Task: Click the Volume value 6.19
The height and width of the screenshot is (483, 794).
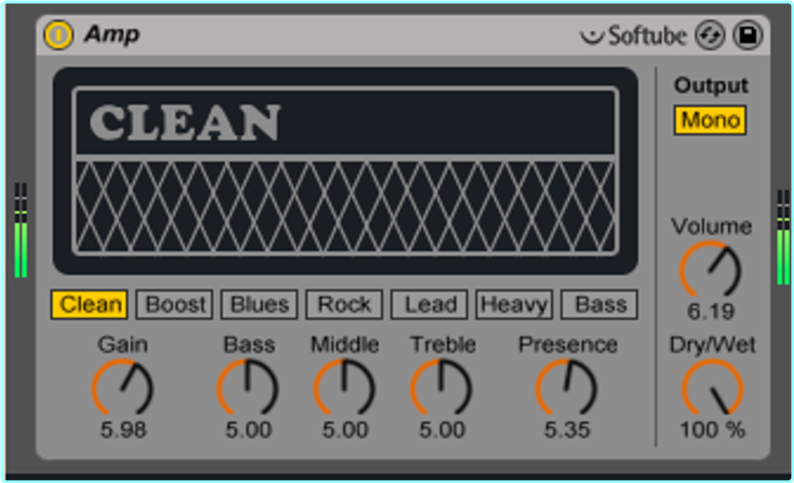Action: point(710,312)
